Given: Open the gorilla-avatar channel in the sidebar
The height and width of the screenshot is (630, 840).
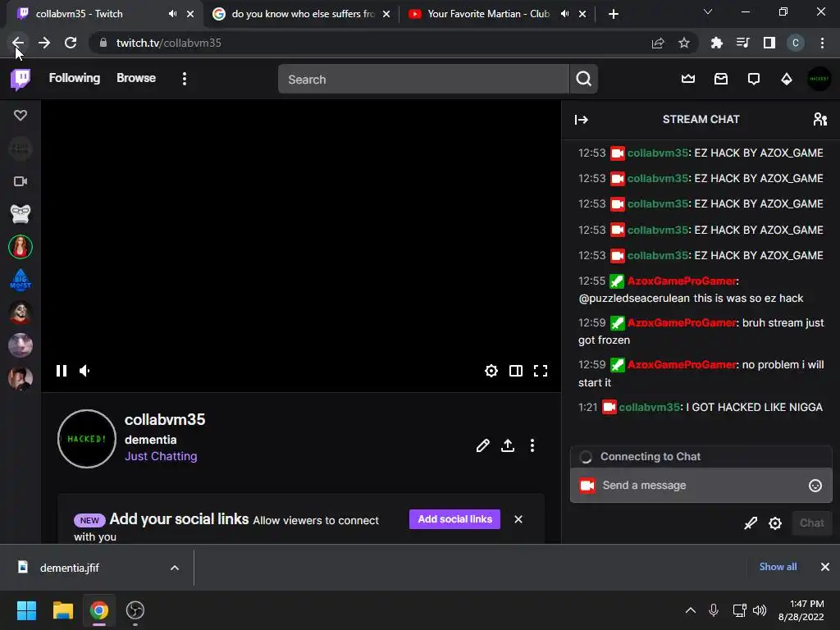Looking at the screenshot, I should pyautogui.click(x=21, y=214).
